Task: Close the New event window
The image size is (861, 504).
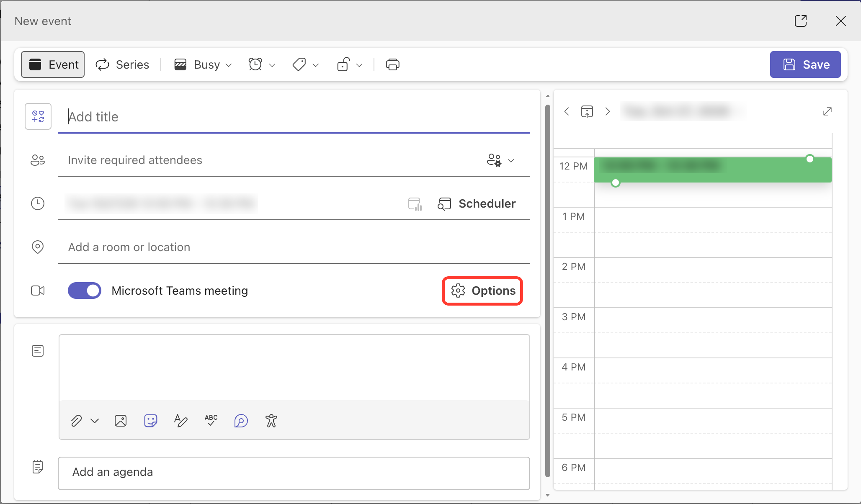Action: [840, 21]
